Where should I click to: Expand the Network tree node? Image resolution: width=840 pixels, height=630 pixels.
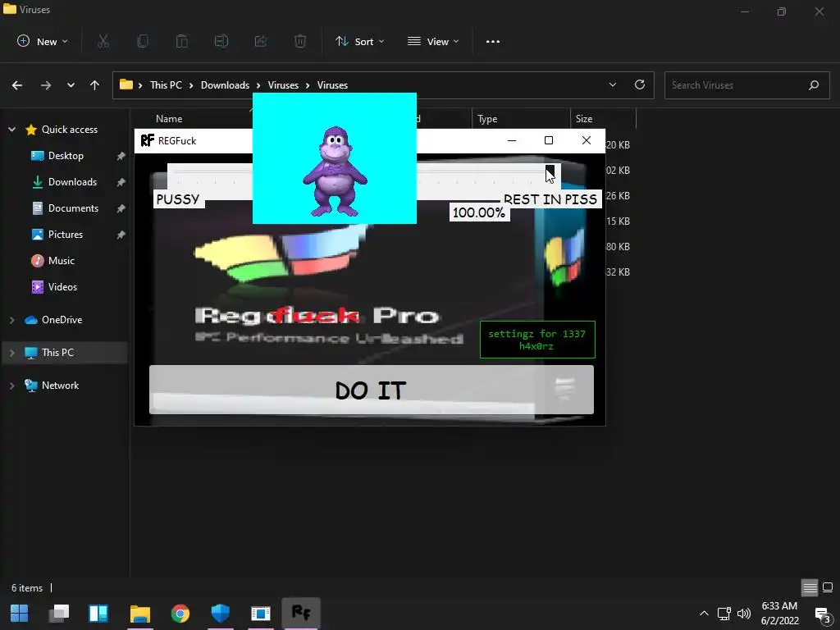11,386
